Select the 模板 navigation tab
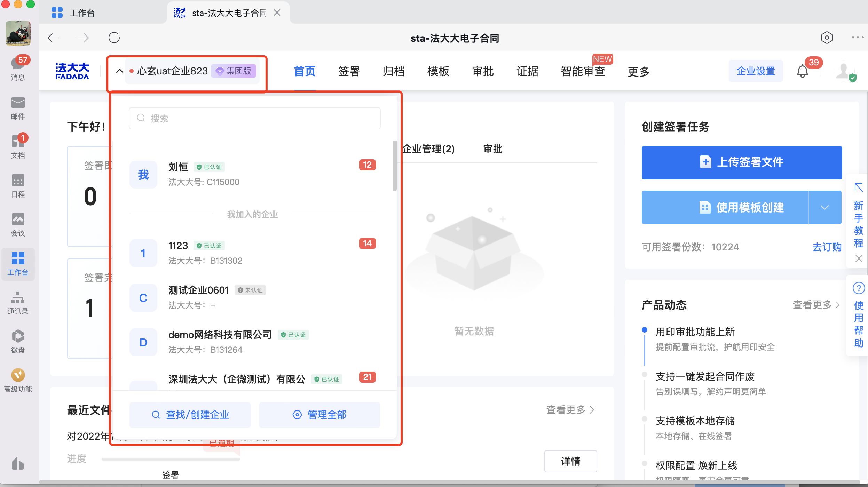The width and height of the screenshot is (868, 487). pos(438,71)
